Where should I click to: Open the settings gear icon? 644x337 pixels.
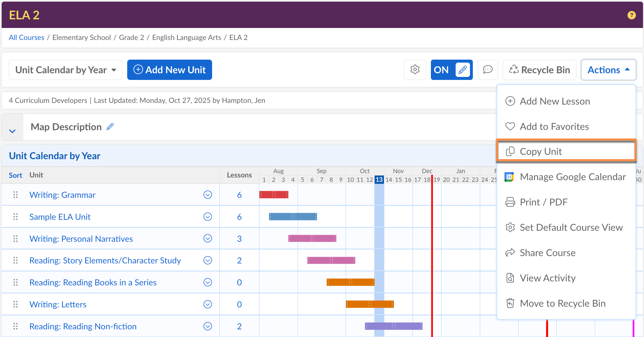415,70
